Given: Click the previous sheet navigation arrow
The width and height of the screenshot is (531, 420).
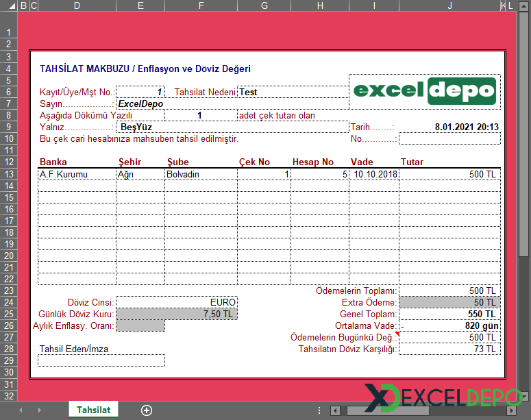Looking at the screenshot, I should point(21,410).
